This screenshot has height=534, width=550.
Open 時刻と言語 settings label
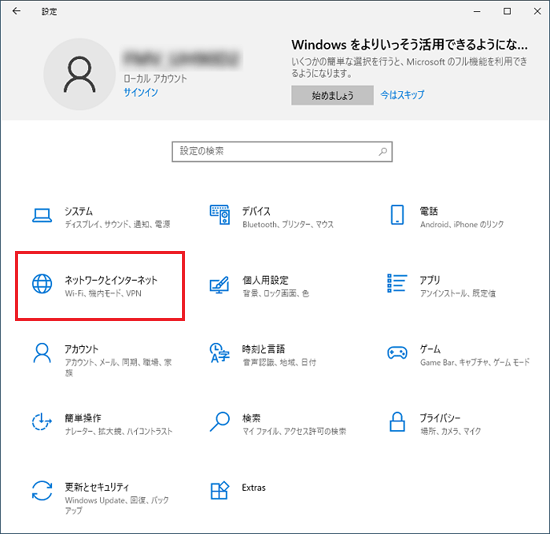click(x=263, y=349)
